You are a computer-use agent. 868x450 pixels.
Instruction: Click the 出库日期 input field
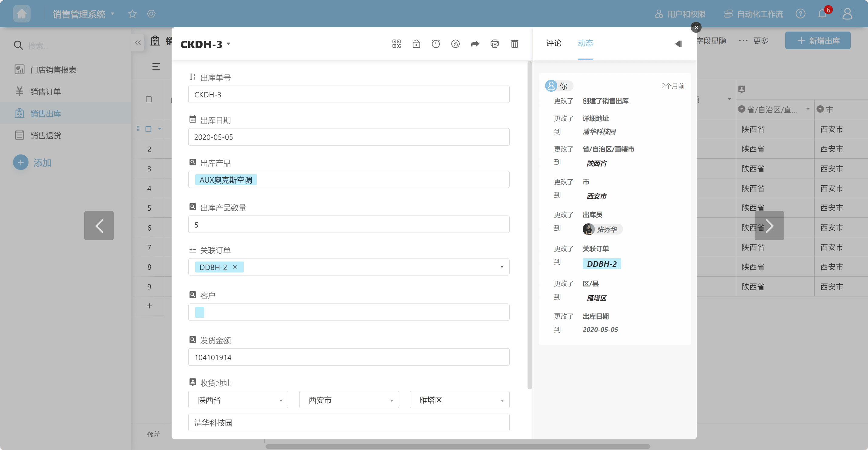(x=349, y=137)
